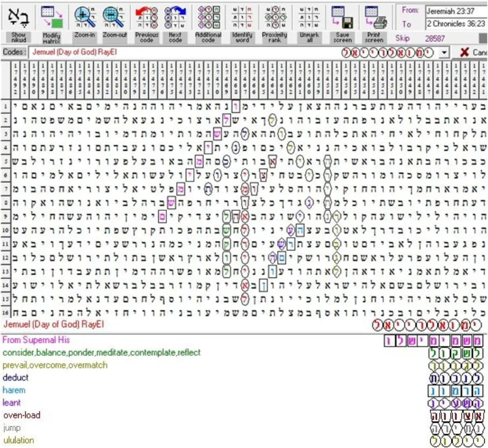Click the From field Jeremiah 23:37
The width and height of the screenshot is (488, 448).
(456, 11)
